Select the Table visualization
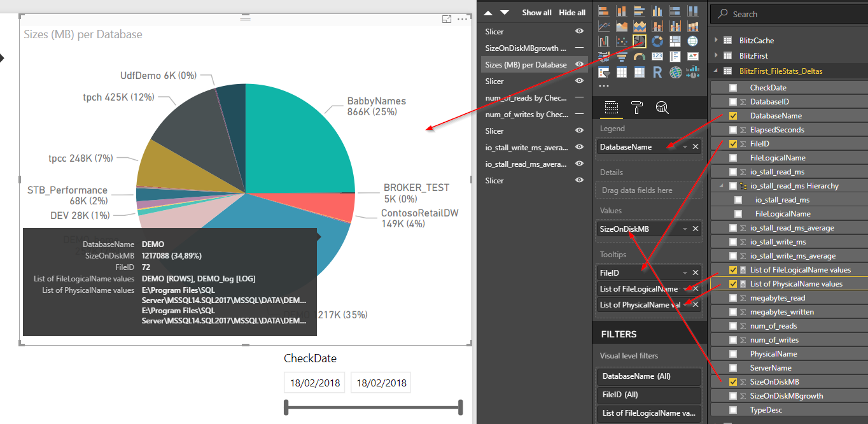This screenshot has height=424, width=868. tap(622, 72)
